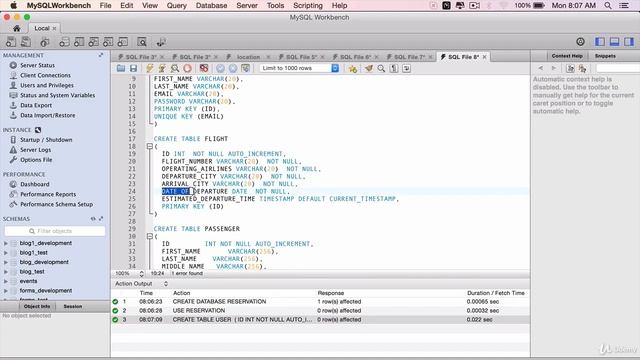Click the reconnect to DBMS icon
This screenshot has width=640, height=360.
coord(161,42)
